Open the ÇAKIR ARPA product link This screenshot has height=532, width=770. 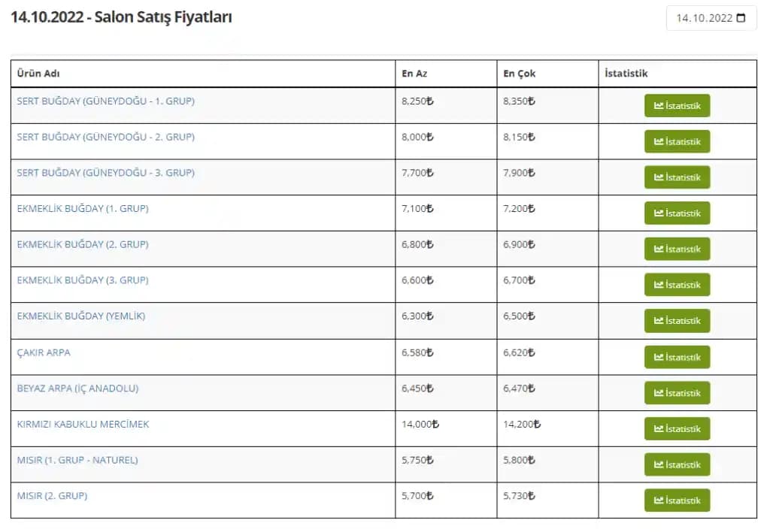point(44,352)
